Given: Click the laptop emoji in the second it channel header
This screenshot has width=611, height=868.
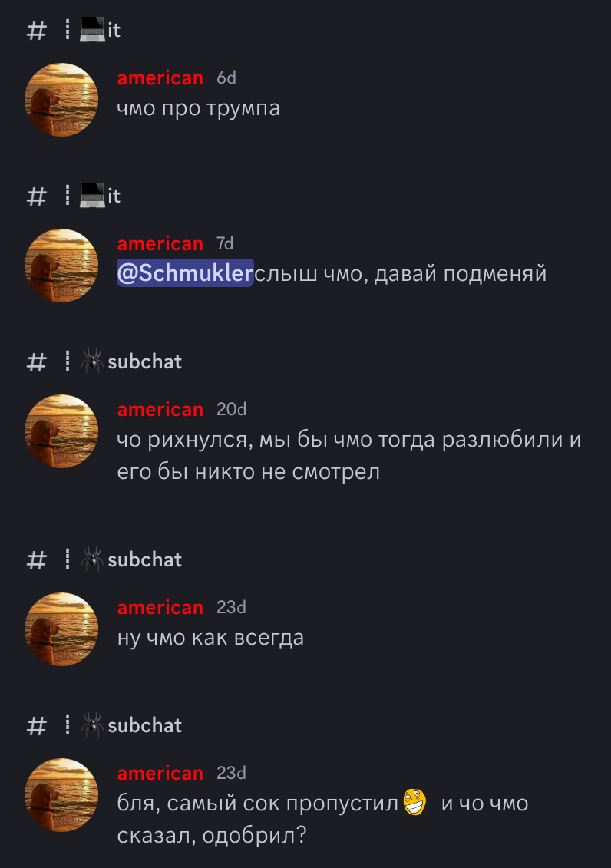Looking at the screenshot, I should coord(92,196).
